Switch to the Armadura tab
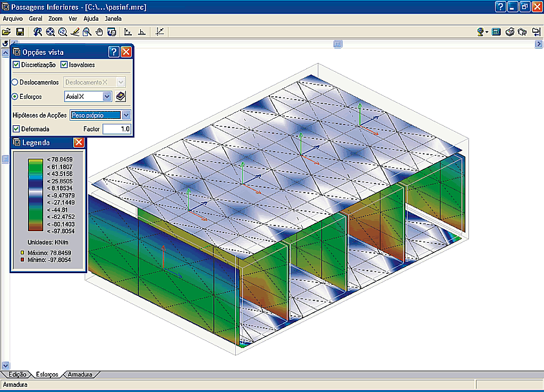 80,375
